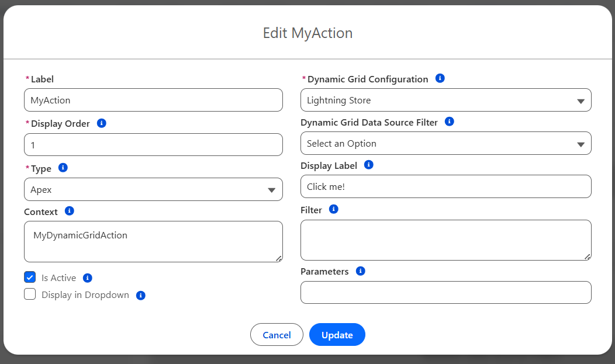The image size is (615, 364).
Task: Open the Data Source Filter Select an Option dropdown
Action: [445, 144]
